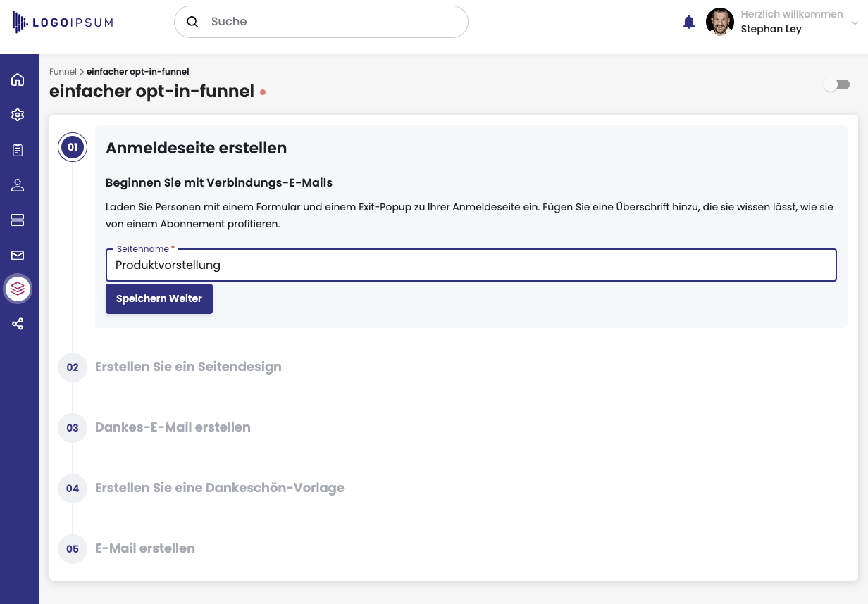Flip the toggle switch near the funnel title
868x604 pixels.
837,84
